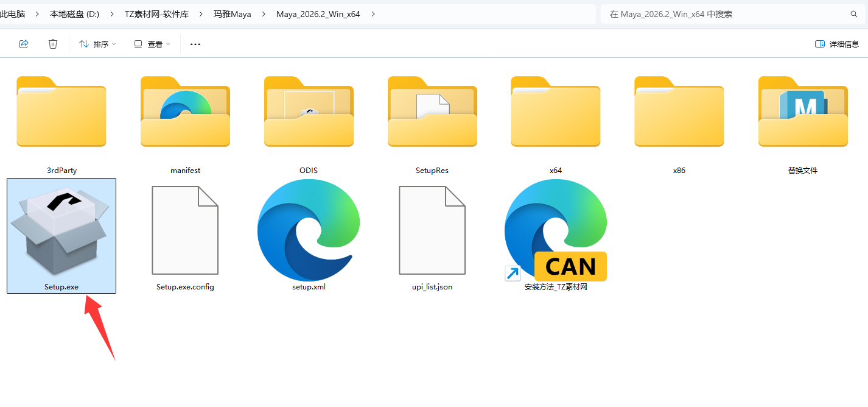868x407 pixels.
Task: Go to 玛雅Maya in breadcrumb
Action: [231, 13]
